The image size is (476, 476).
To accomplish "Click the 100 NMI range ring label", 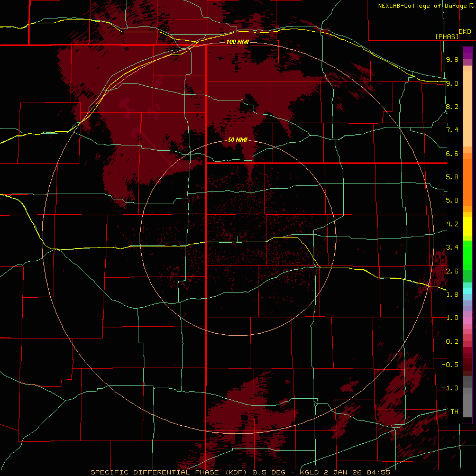I will pos(237,42).
